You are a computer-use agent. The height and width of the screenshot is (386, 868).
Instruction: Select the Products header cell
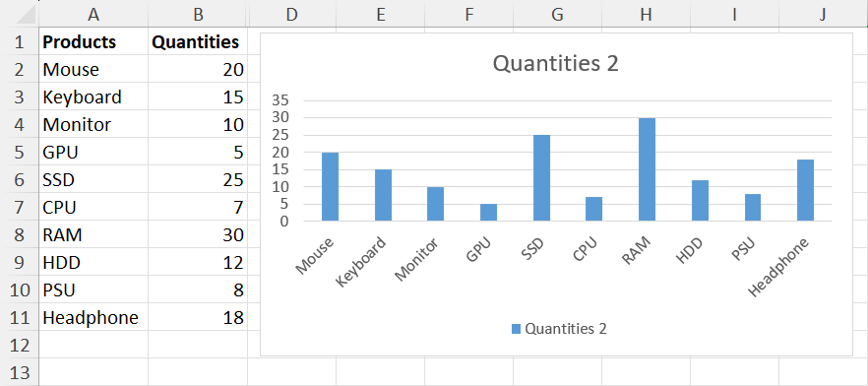click(93, 41)
